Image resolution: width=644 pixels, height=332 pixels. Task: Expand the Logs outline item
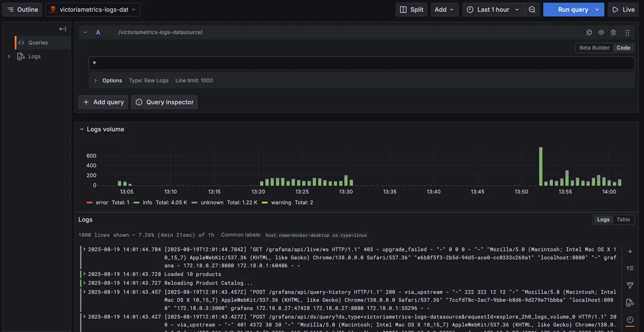[9, 56]
